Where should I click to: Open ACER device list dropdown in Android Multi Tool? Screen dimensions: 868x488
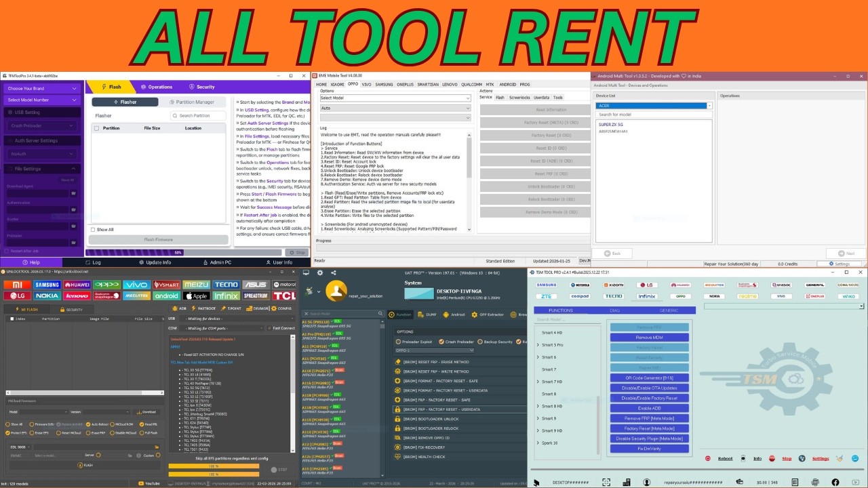[654, 106]
